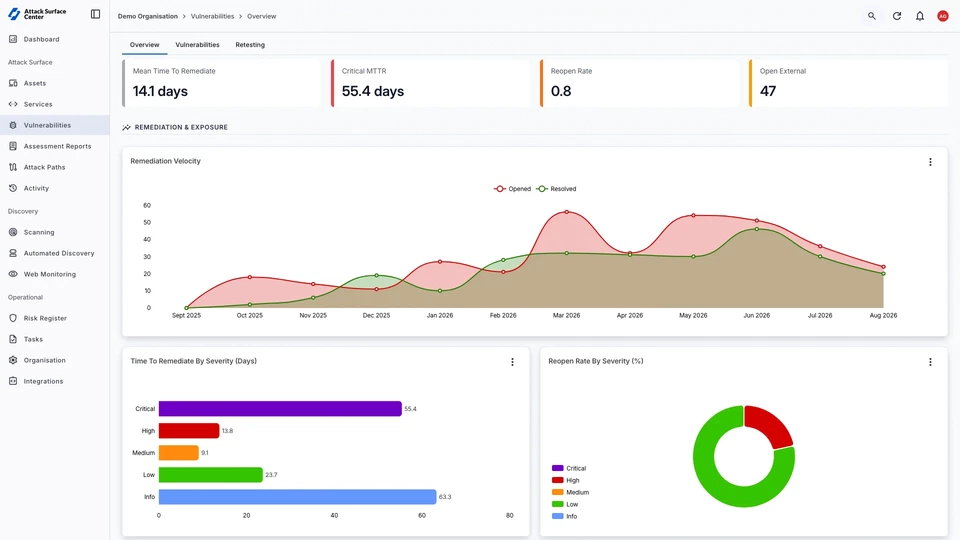960x540 pixels.
Task: Toggle High in donut chart legend
Action: tap(565, 481)
